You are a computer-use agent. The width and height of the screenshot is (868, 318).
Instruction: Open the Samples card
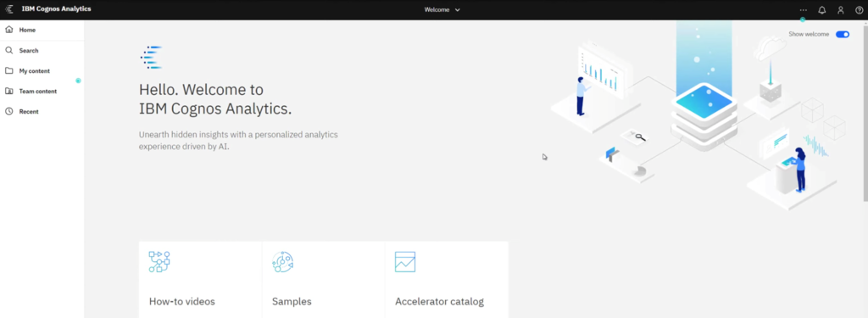pyautogui.click(x=323, y=279)
